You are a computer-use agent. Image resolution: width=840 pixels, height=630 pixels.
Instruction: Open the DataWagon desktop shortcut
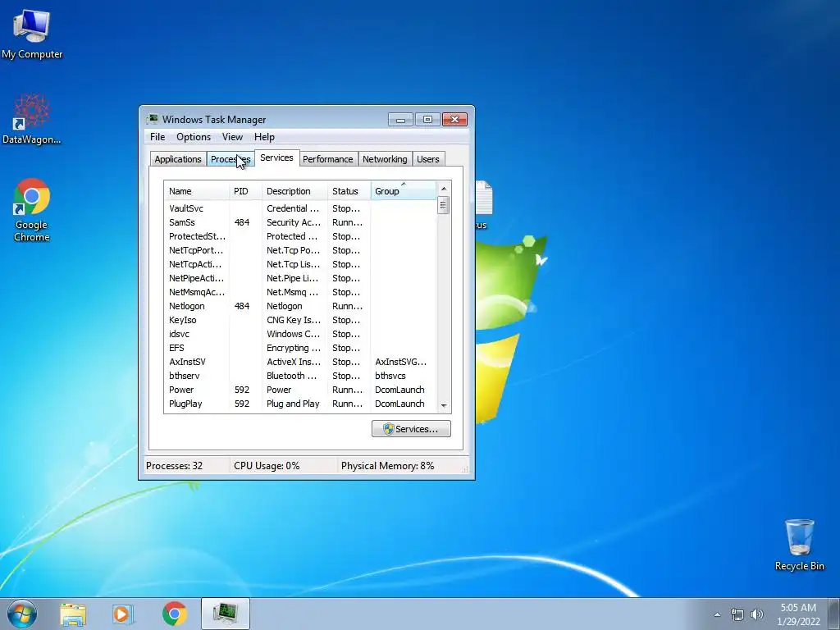point(32,119)
